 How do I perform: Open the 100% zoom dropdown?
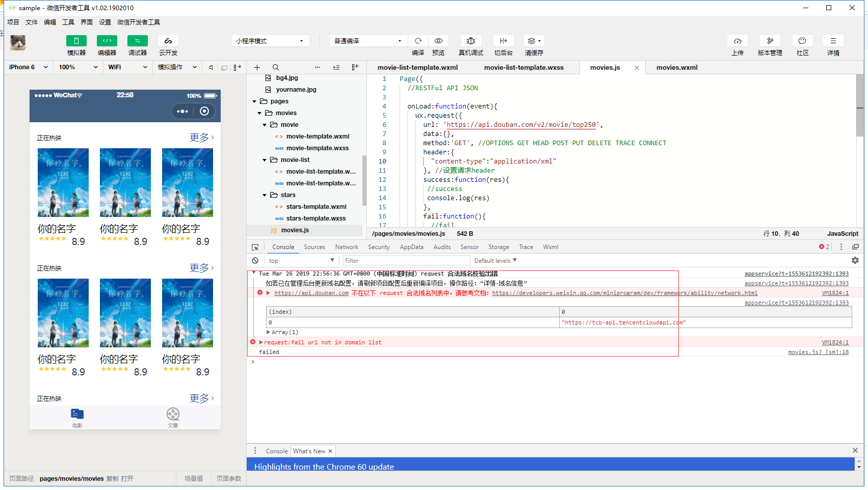78,67
